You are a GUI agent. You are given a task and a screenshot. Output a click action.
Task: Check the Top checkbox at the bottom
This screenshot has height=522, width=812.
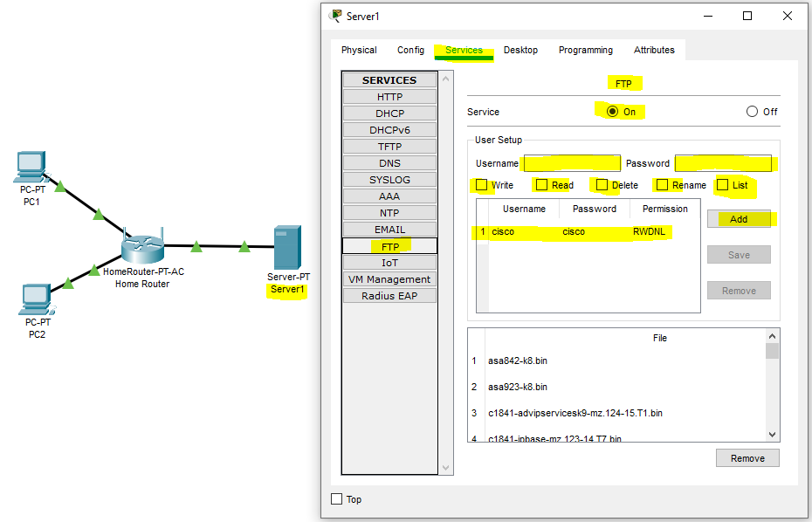coord(338,499)
